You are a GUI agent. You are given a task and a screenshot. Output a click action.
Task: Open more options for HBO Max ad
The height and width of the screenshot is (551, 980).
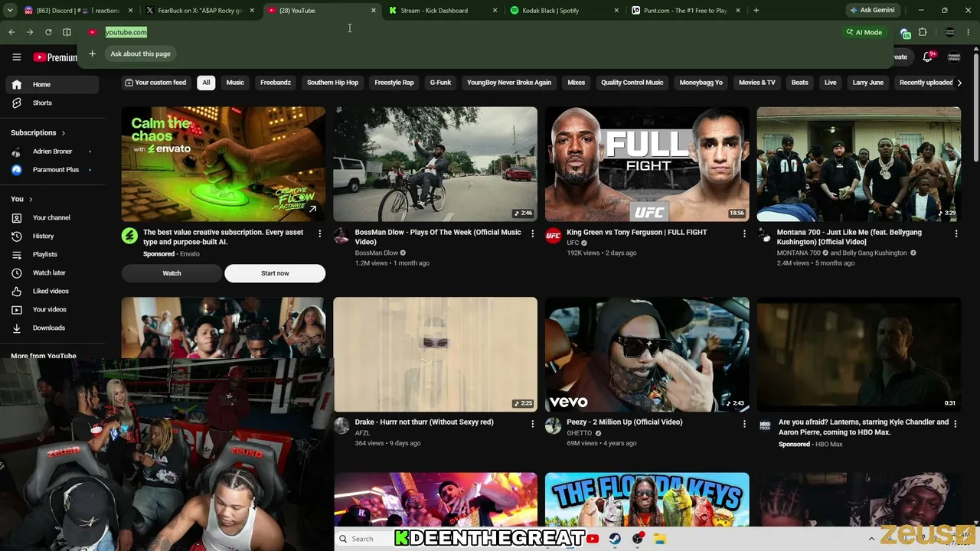point(956,423)
